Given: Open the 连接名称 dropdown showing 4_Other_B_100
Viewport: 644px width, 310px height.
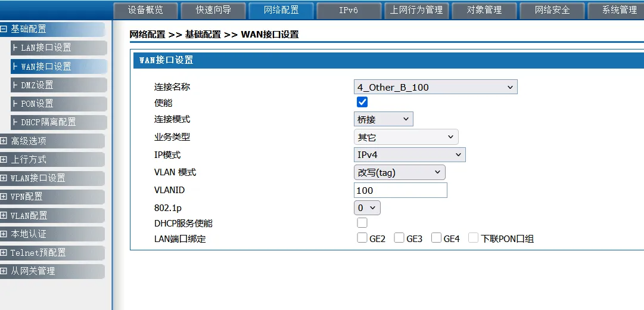Looking at the screenshot, I should 435,87.
